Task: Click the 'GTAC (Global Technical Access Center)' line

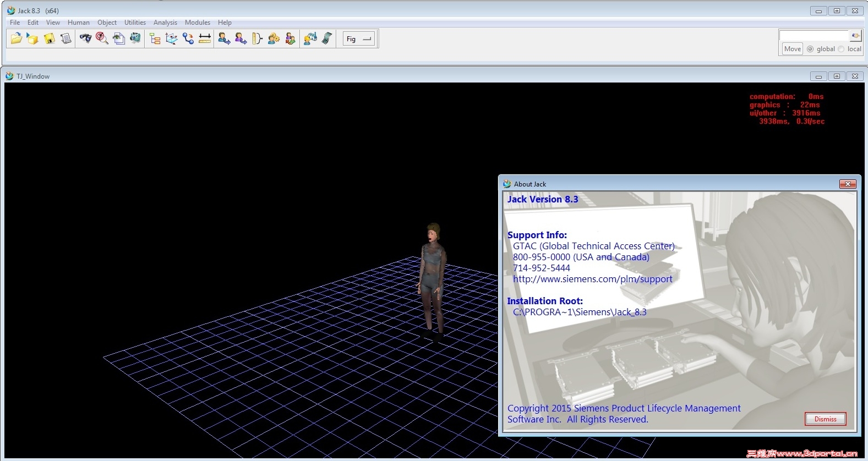Action: pyautogui.click(x=594, y=246)
